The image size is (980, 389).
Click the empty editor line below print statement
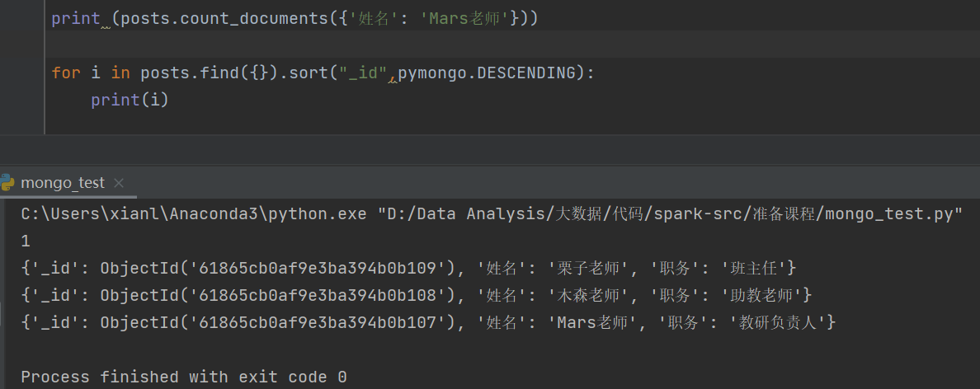(x=512, y=45)
